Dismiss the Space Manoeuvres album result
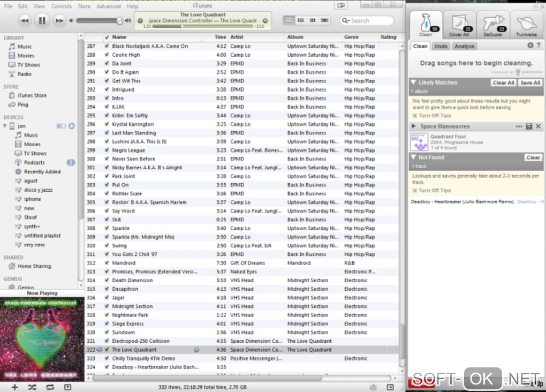Screen dimensions: 546x392 pos(539,126)
